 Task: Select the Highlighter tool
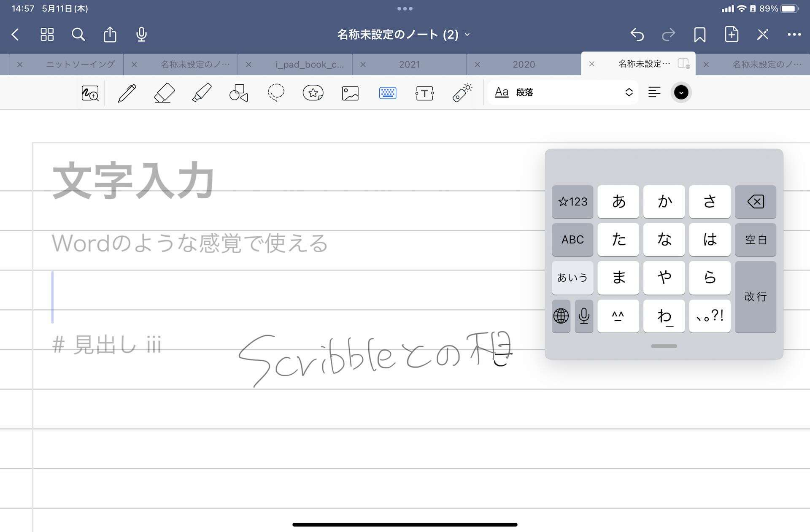point(202,93)
